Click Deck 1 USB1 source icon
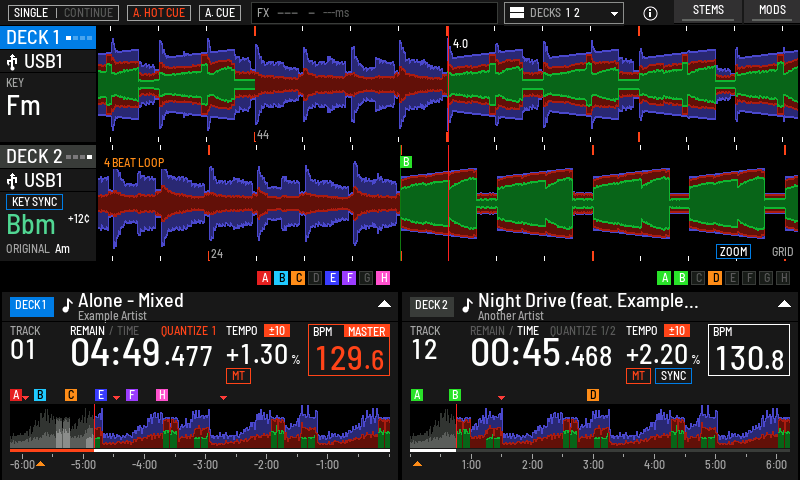Image resolution: width=800 pixels, height=480 pixels. coord(12,62)
